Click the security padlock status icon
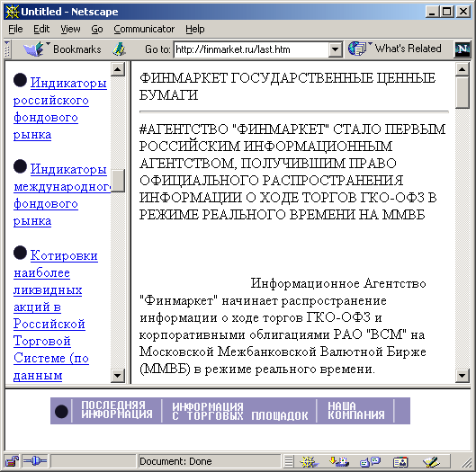Screen dimensions: 476x472 click(x=12, y=461)
